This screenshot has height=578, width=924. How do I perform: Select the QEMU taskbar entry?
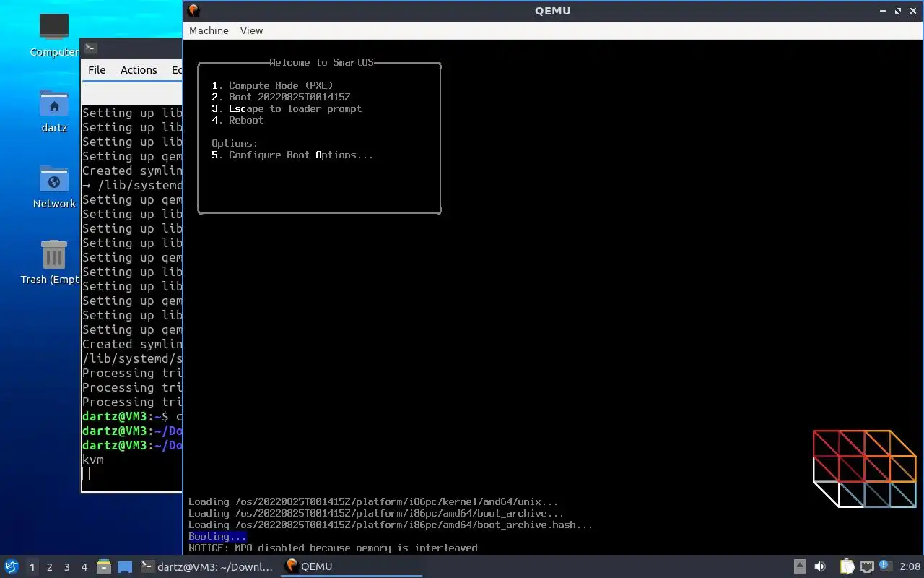[x=351, y=566]
